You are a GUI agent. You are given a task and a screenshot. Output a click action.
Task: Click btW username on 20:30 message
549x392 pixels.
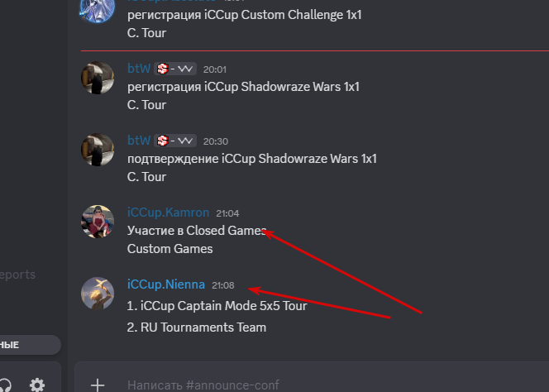(x=139, y=140)
